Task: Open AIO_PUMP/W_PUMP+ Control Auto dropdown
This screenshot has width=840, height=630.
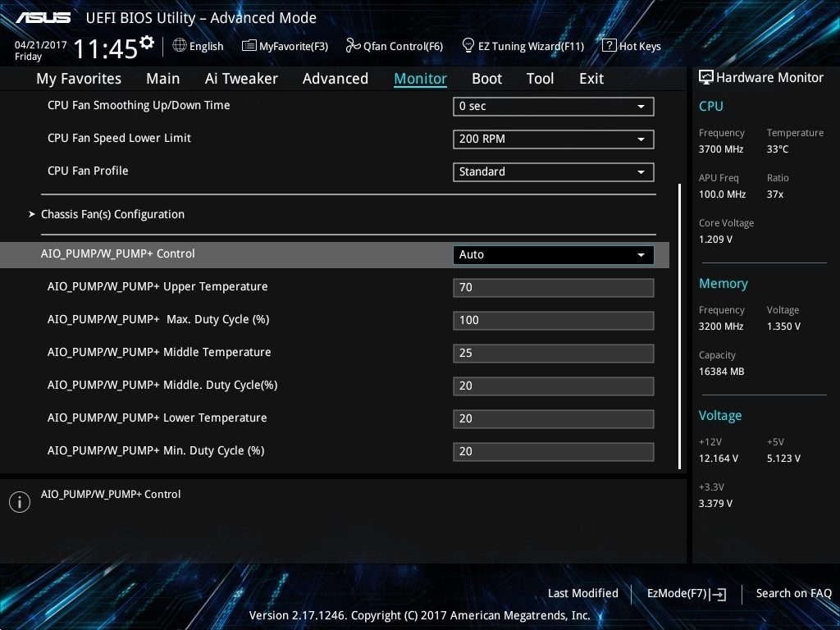Action: (x=554, y=255)
